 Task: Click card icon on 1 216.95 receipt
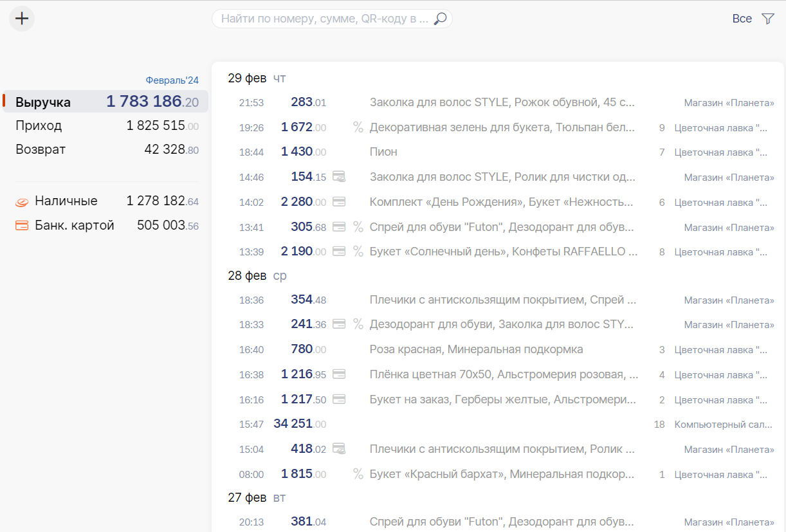click(339, 374)
